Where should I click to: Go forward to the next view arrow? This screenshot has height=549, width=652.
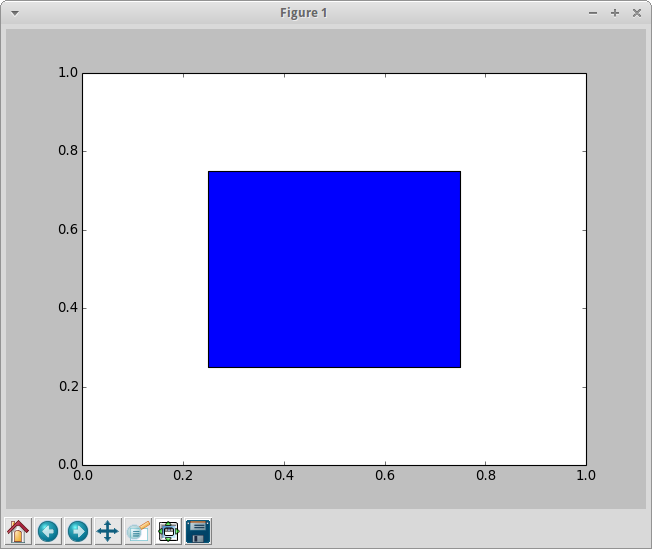point(78,531)
